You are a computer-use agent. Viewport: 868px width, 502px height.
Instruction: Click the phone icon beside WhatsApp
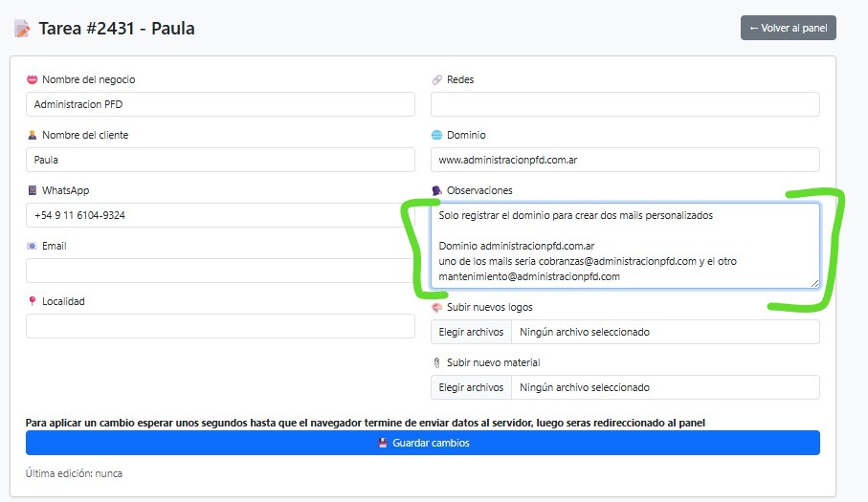point(33,190)
